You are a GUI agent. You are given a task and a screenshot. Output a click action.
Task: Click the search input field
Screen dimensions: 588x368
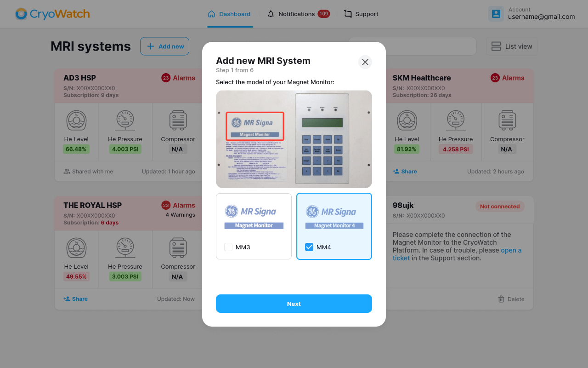(x=412, y=46)
